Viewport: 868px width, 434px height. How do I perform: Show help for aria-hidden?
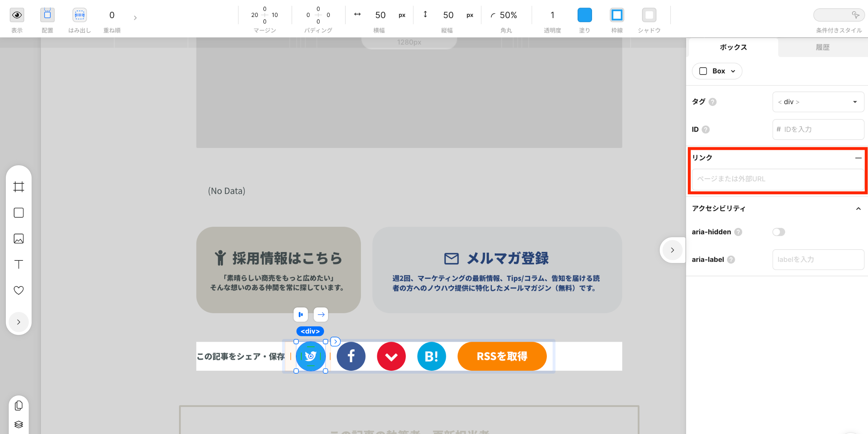coord(738,232)
